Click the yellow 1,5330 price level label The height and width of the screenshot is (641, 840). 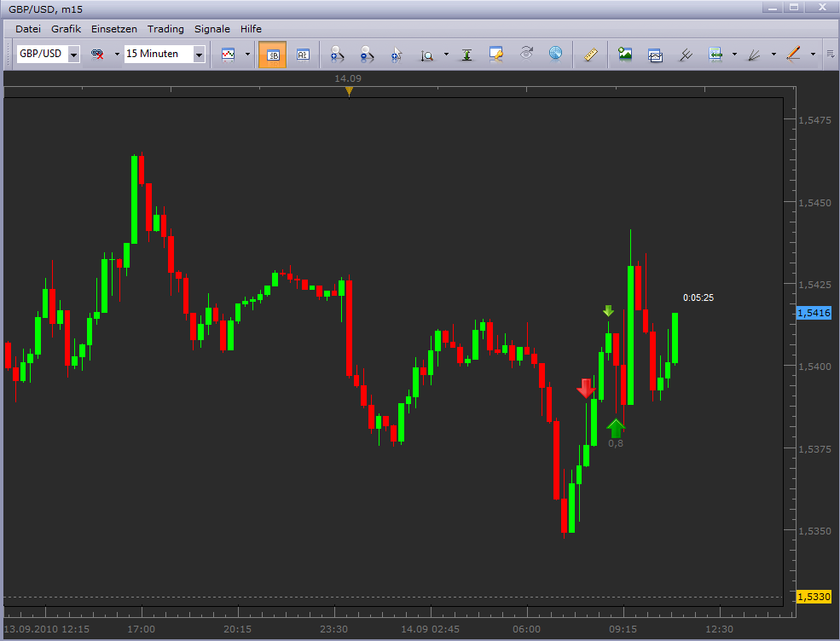pos(814,597)
